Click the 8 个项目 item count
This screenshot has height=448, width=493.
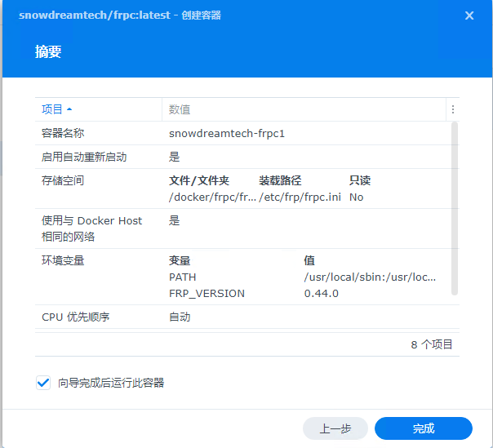coord(431,344)
